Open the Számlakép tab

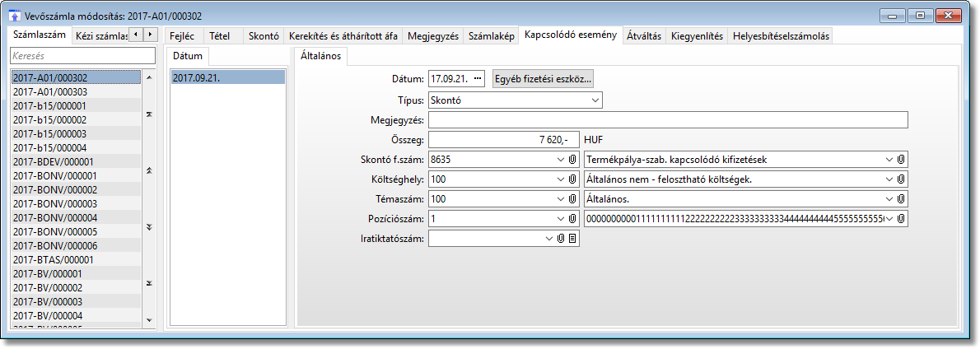click(x=492, y=36)
